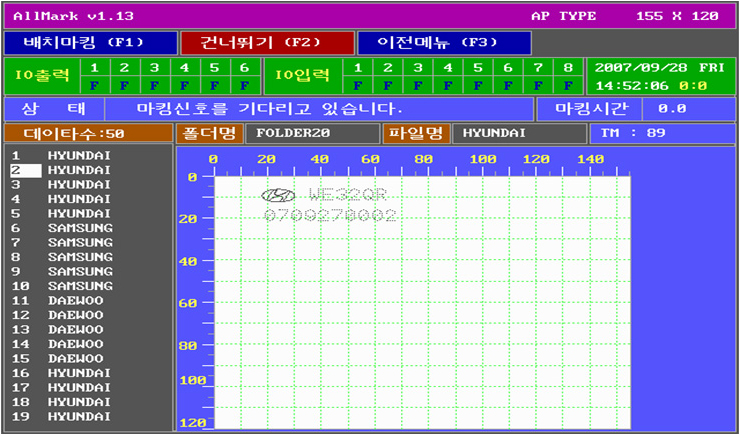Viewport: 740px width, 435px height.
Task: Choose the 건너뛰기 (F2) skip button
Action: pos(267,43)
